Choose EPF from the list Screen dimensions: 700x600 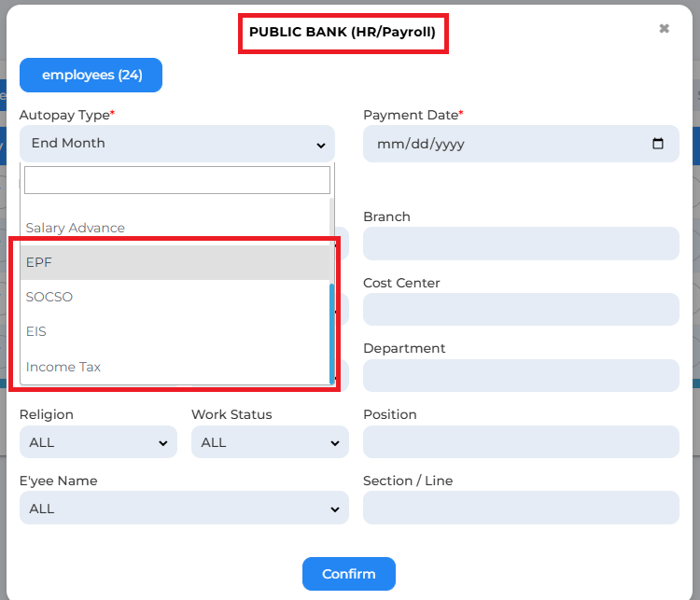(x=175, y=262)
